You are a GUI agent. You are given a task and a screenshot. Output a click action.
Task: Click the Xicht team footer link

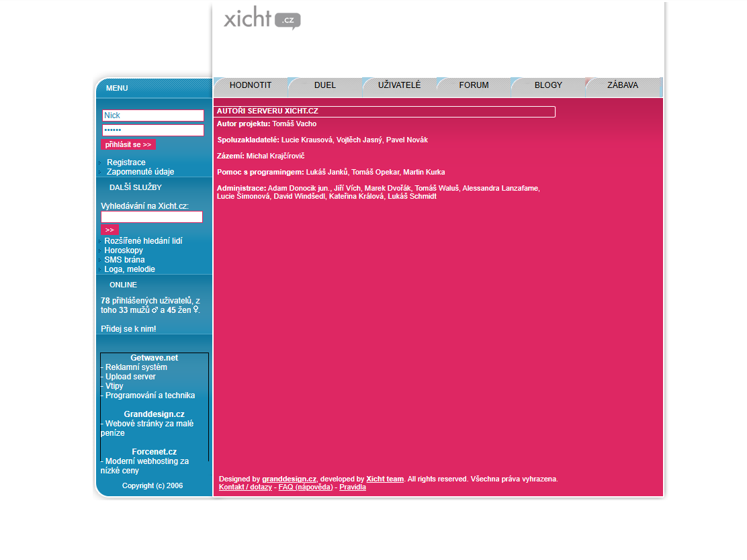pyautogui.click(x=385, y=479)
